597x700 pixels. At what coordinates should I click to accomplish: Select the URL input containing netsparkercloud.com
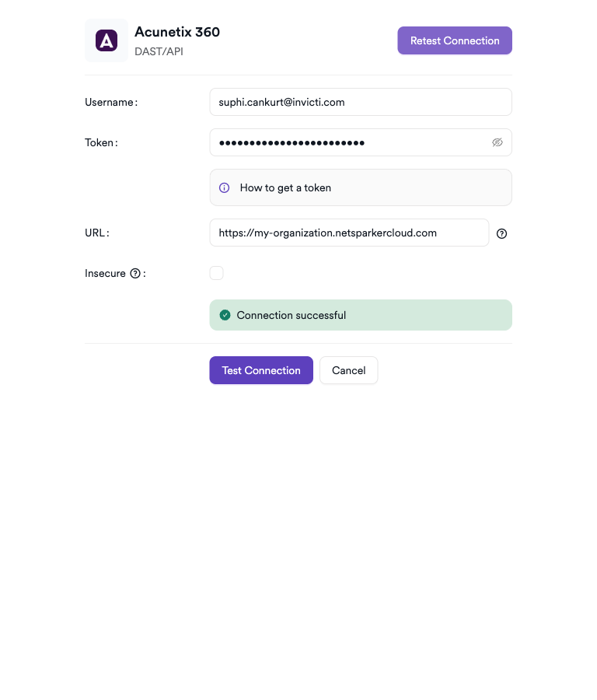tap(349, 233)
